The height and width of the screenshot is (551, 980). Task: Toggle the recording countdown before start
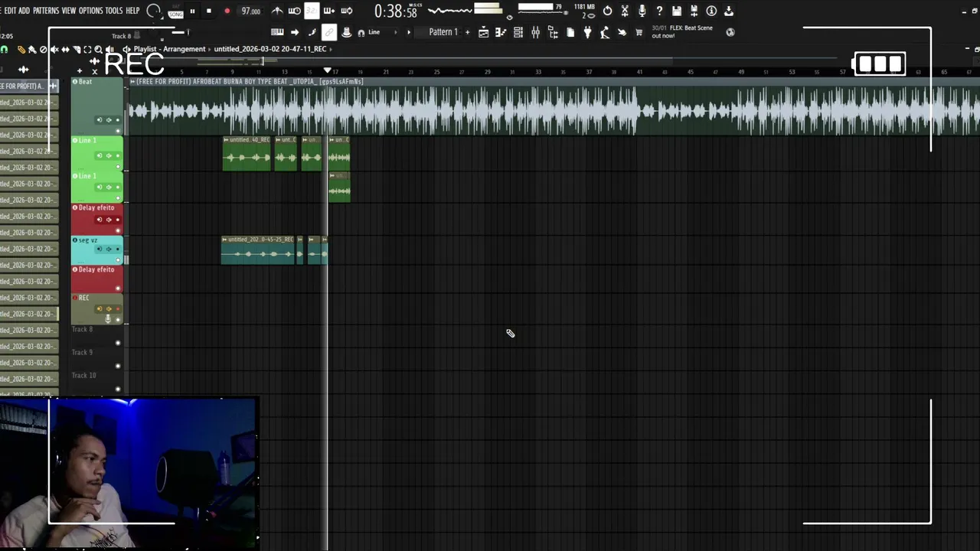312,11
